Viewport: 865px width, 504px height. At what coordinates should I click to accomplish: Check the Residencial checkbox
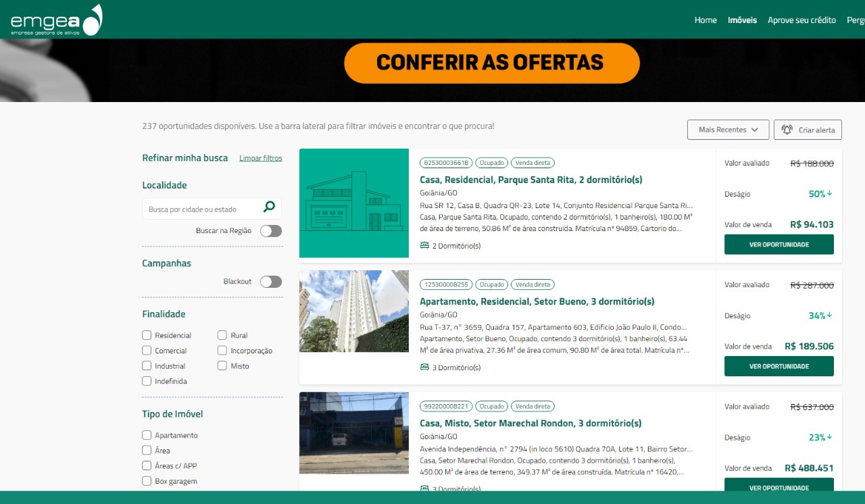click(x=147, y=335)
